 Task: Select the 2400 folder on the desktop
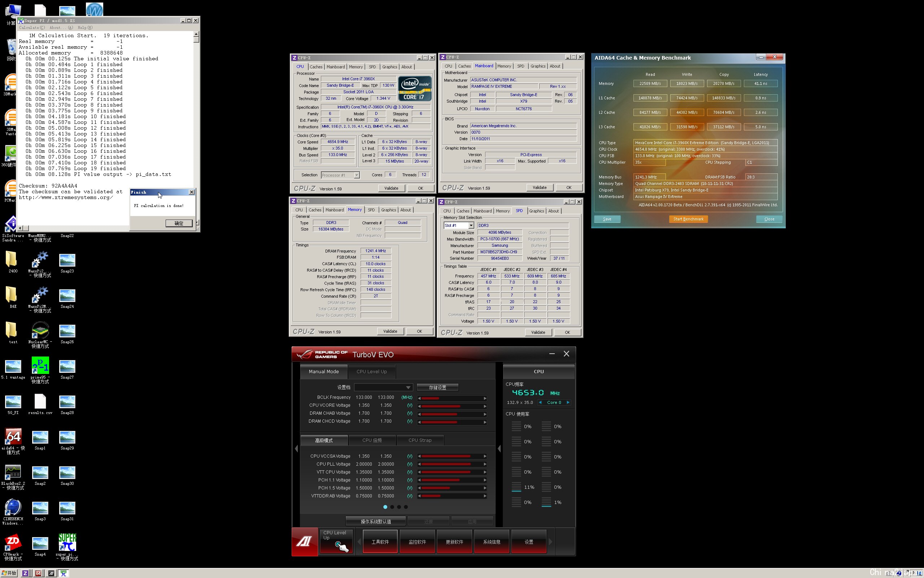13,262
